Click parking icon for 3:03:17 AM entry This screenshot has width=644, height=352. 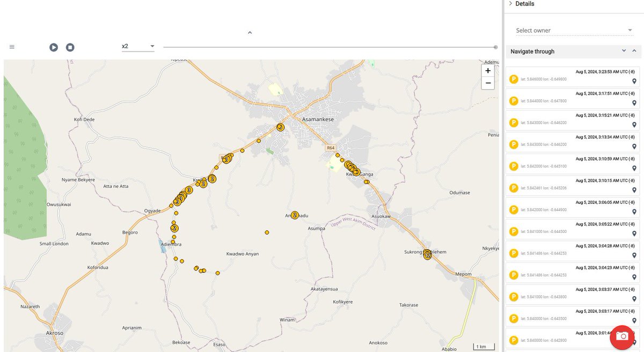click(x=514, y=318)
